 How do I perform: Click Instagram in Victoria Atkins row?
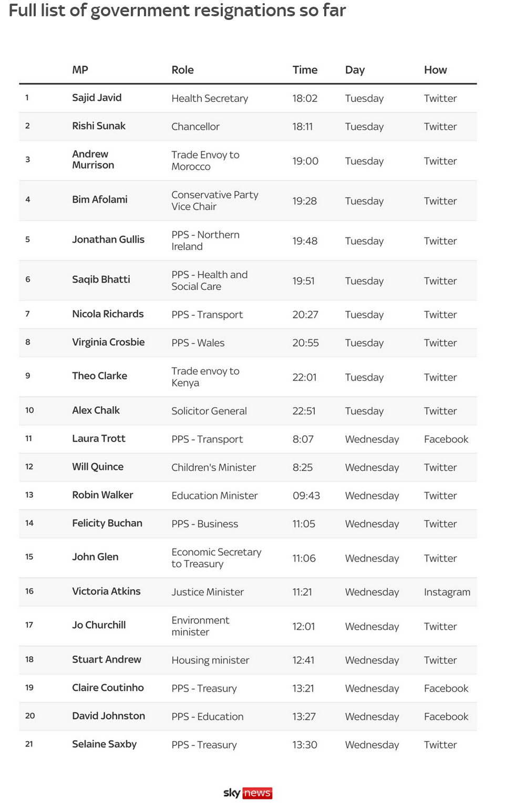pos(447,592)
